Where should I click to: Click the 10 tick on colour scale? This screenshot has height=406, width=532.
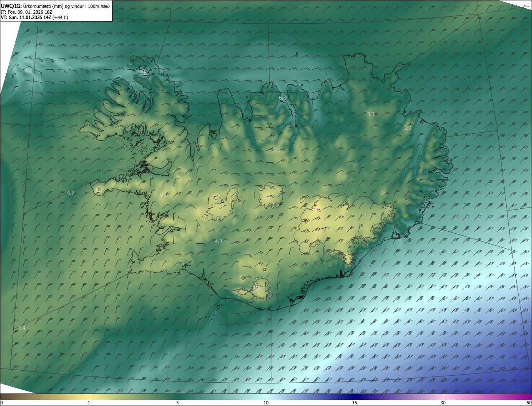click(x=266, y=403)
